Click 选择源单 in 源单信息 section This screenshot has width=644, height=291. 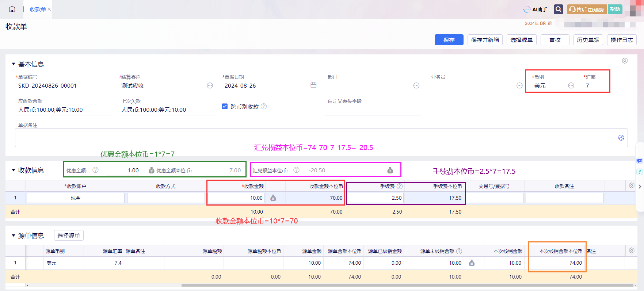(x=69, y=236)
